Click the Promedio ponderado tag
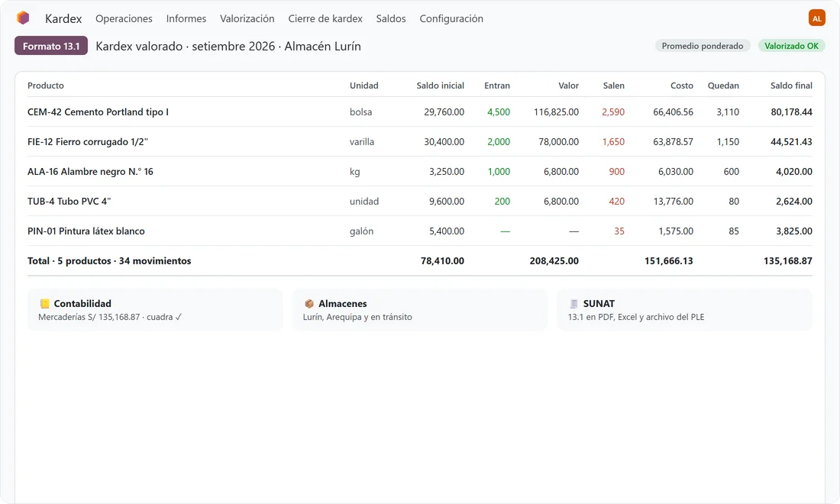This screenshot has height=504, width=840. (x=703, y=46)
